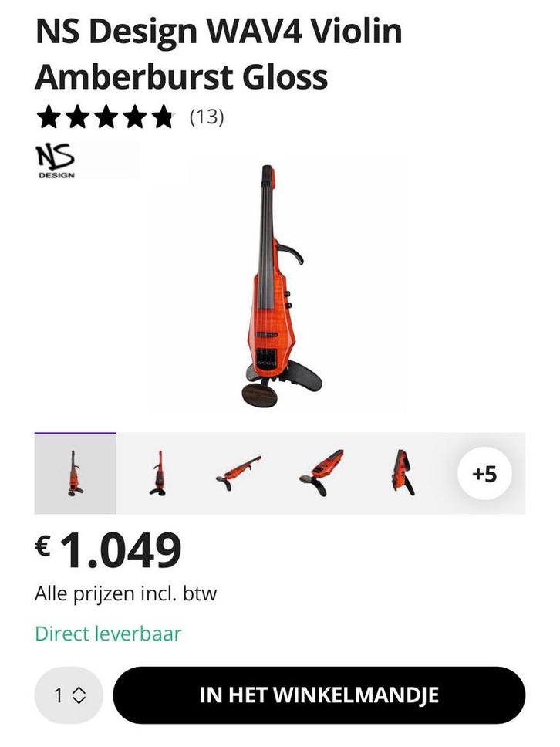Select the second upright violin thumbnail

click(157, 474)
